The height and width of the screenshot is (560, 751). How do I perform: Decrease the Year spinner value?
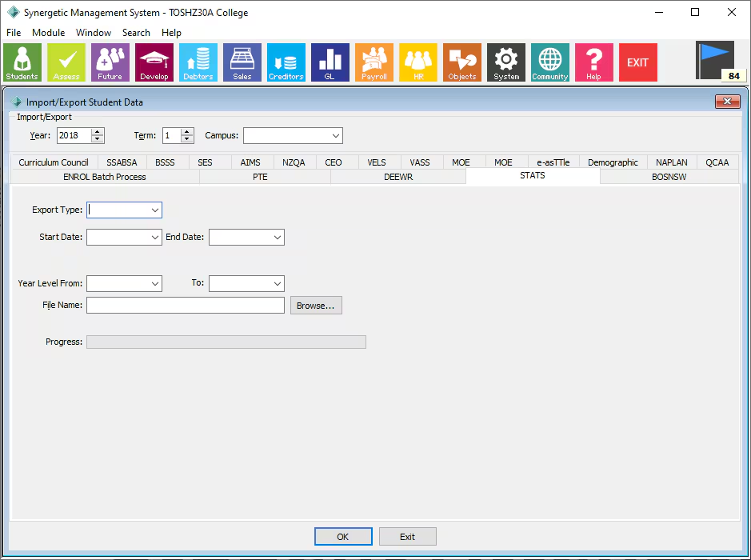coord(98,139)
